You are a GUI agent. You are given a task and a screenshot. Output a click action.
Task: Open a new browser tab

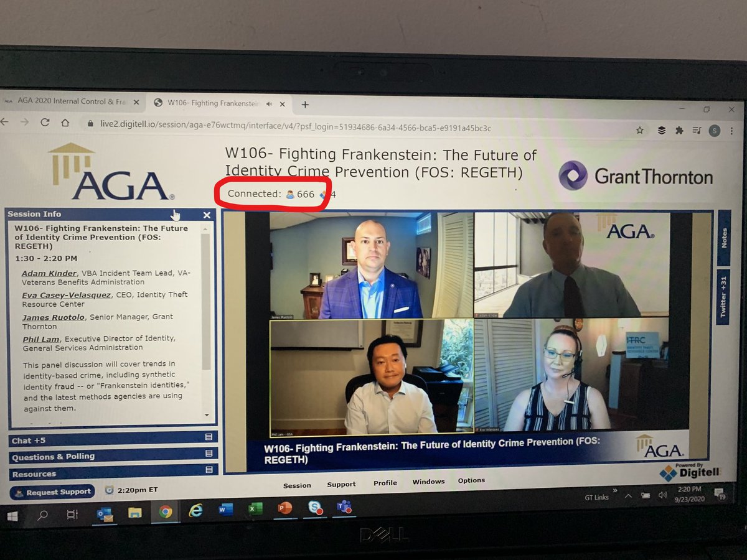point(305,105)
